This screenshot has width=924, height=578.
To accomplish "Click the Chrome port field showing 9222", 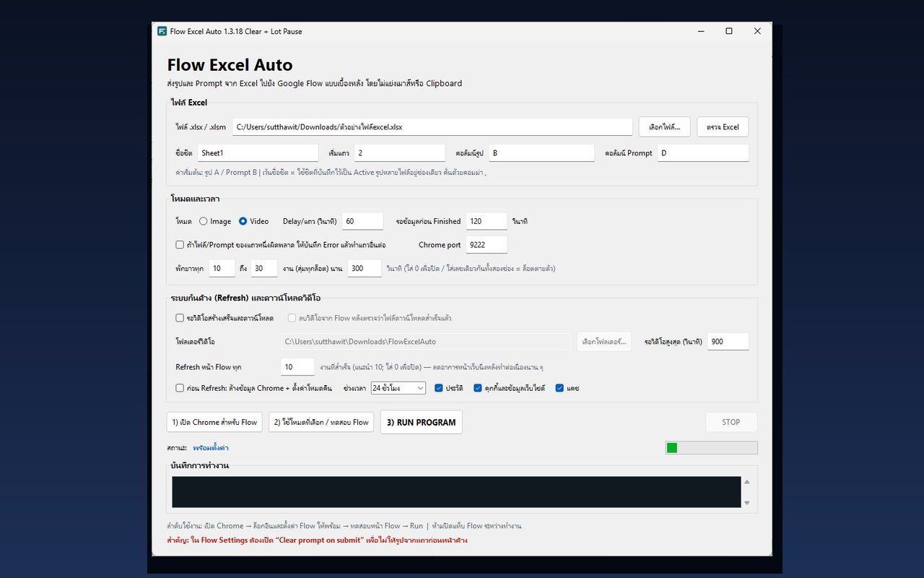I will (487, 245).
